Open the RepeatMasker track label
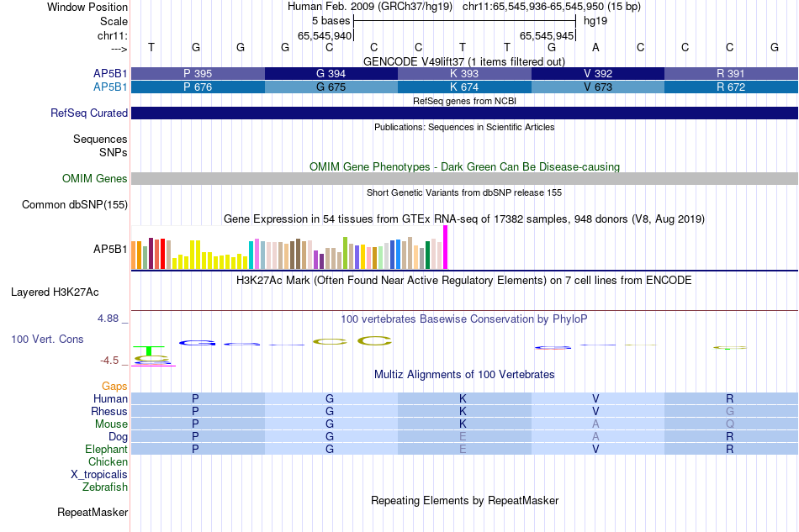This screenshot has height=532, width=799. 93,512
